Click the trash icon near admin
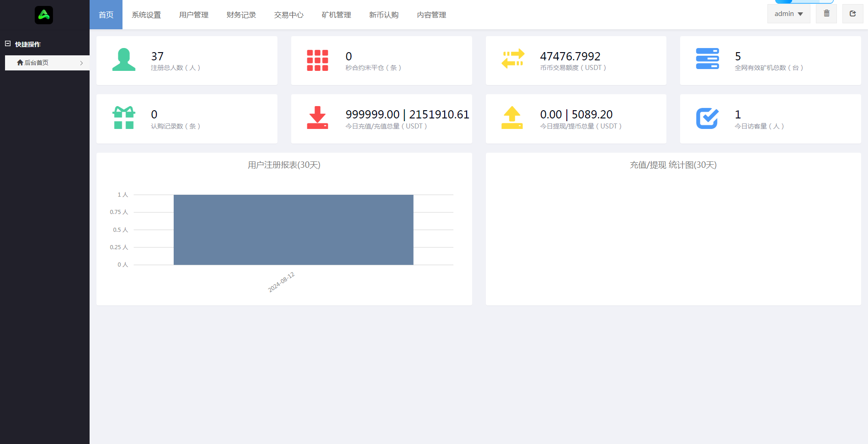Image resolution: width=868 pixels, height=444 pixels. point(826,13)
